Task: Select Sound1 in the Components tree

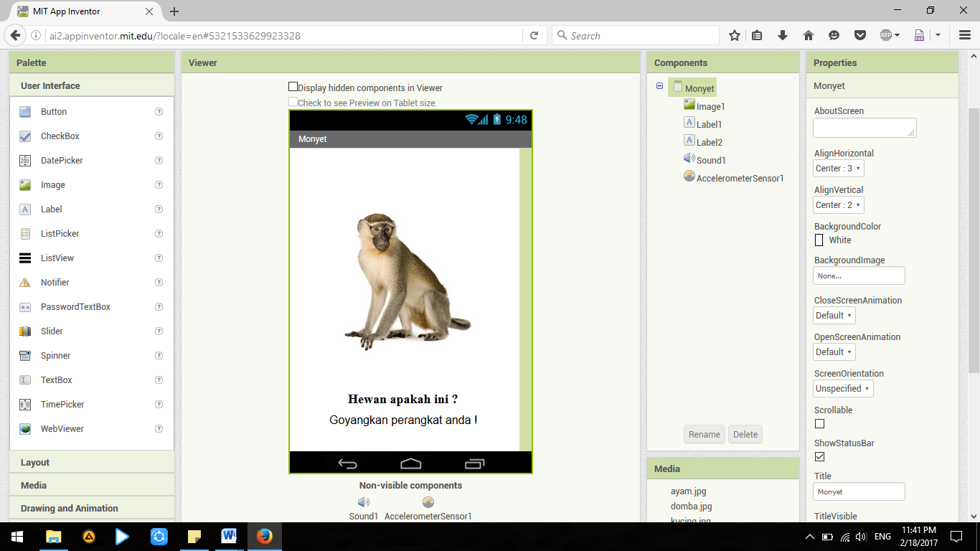Action: pos(705,160)
